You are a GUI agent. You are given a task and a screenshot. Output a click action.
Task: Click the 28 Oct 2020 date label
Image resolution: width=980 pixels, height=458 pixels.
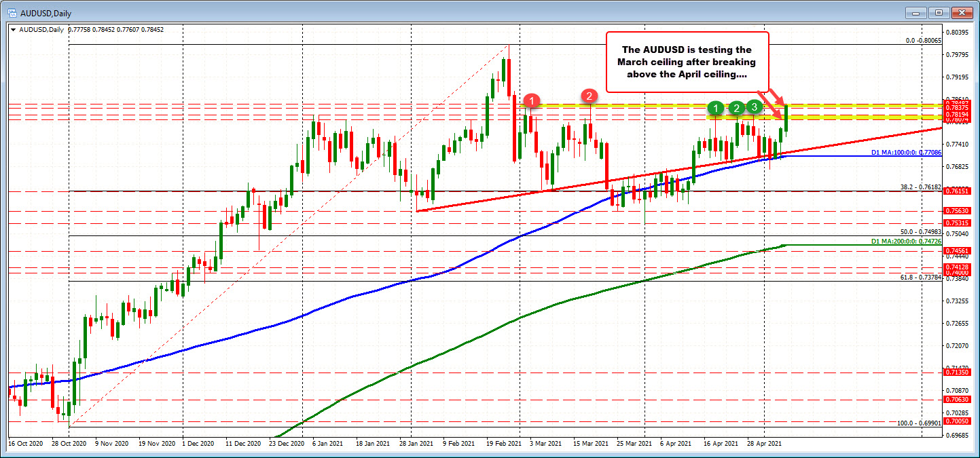[69, 443]
